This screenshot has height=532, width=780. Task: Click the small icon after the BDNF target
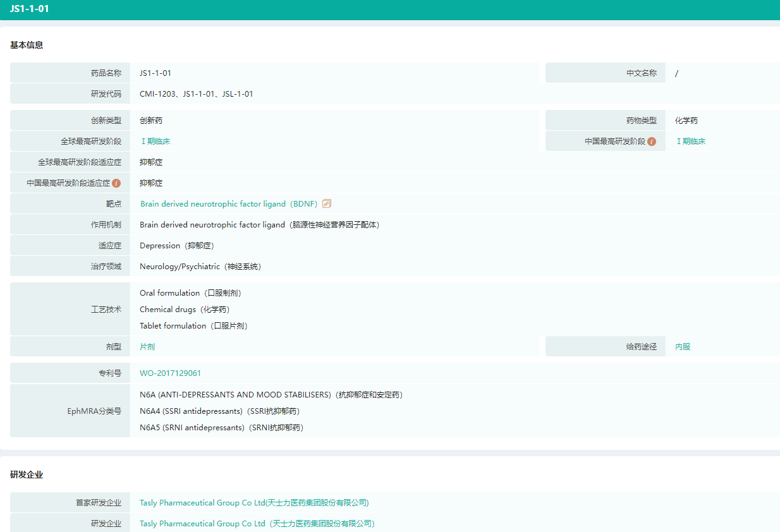[x=327, y=203]
